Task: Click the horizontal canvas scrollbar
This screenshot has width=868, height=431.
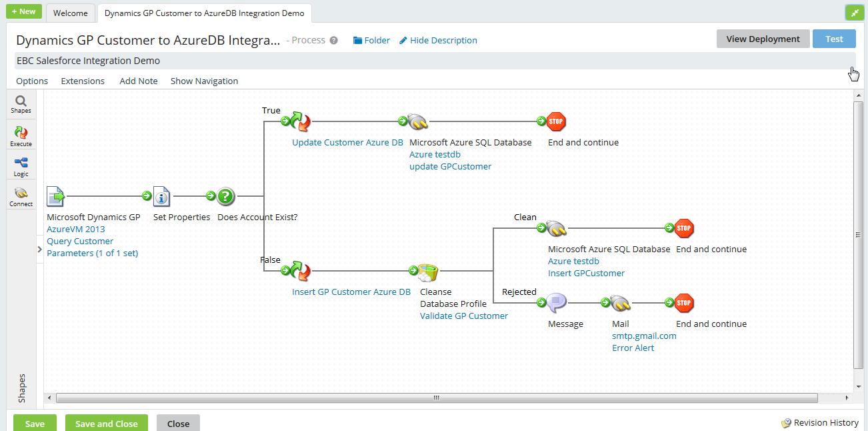Action: point(437,398)
